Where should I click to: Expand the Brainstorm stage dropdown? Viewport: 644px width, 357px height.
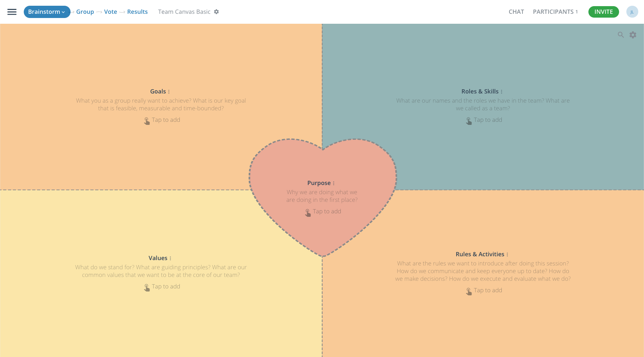pos(47,12)
